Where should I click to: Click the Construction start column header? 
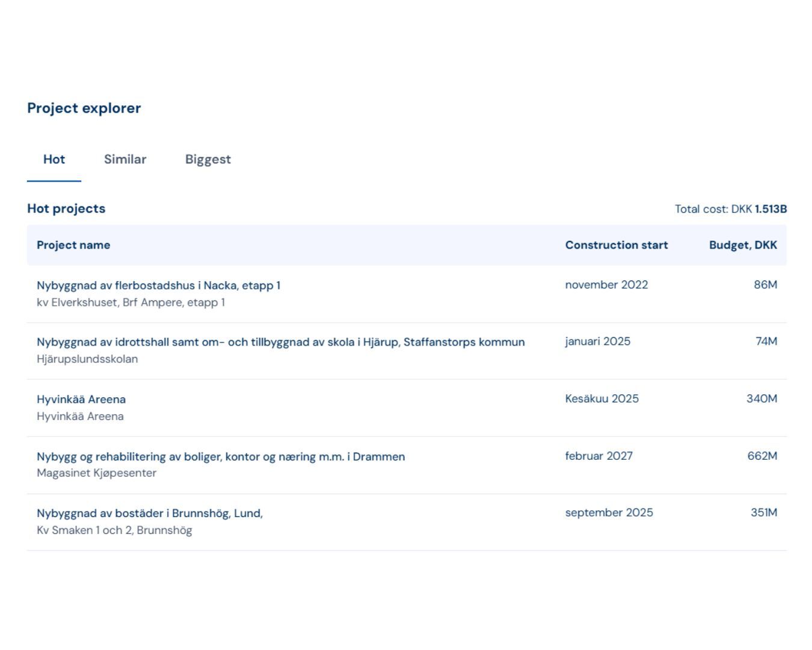[616, 245]
